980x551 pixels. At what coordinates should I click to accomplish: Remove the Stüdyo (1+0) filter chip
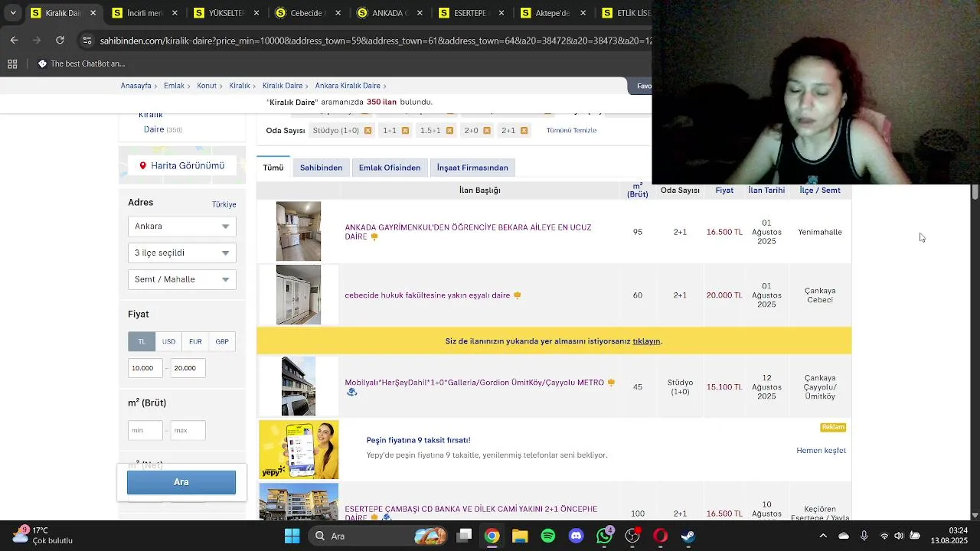tap(367, 131)
